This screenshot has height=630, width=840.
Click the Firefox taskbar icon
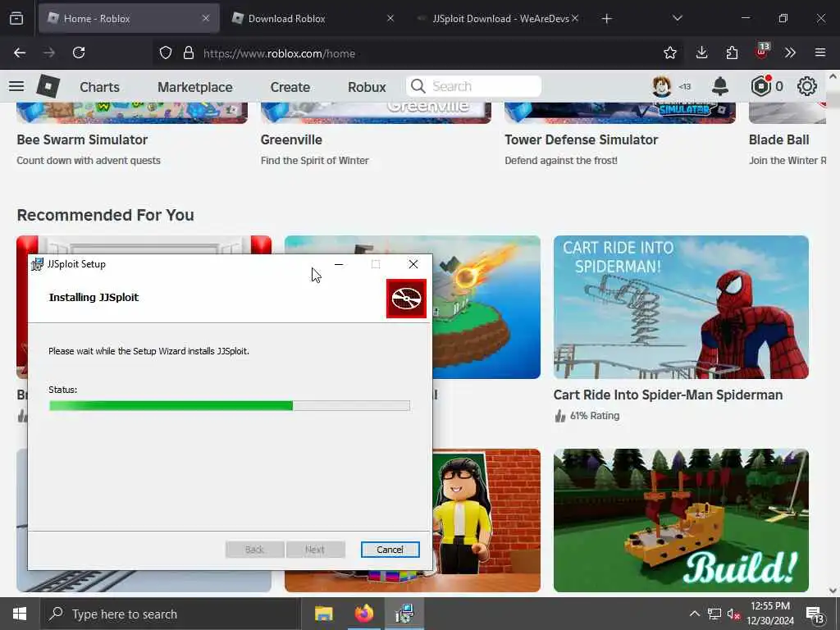(363, 614)
